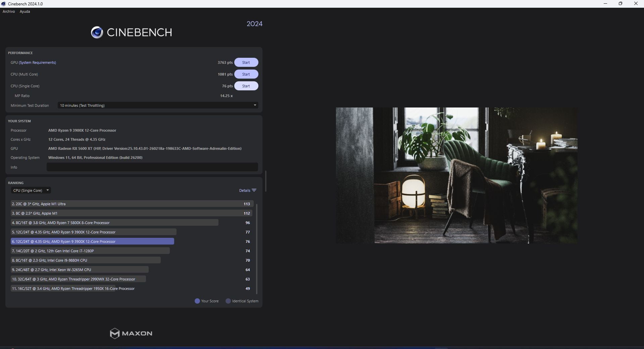Click the AMD Ryzen 9 3900X Processor value
The width and height of the screenshot is (644, 349).
[x=82, y=130]
